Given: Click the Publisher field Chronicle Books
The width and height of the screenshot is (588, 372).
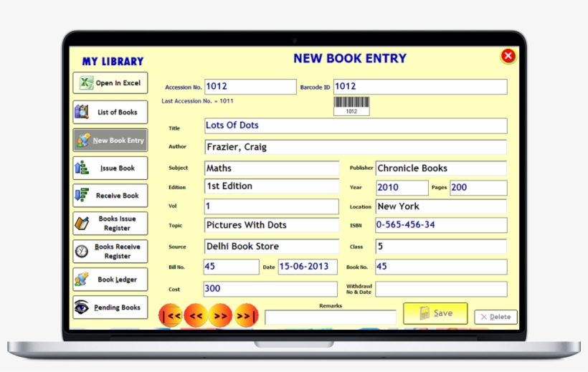Looking at the screenshot, I should click(442, 168).
